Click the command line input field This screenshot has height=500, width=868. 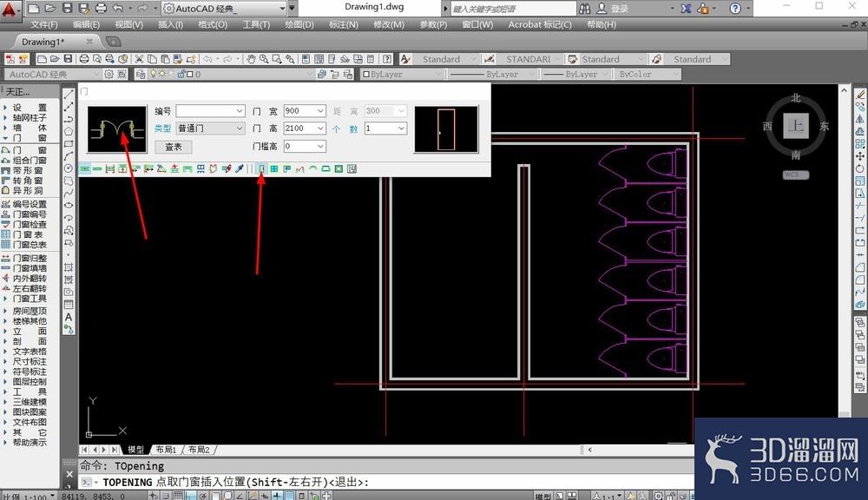coord(387,483)
